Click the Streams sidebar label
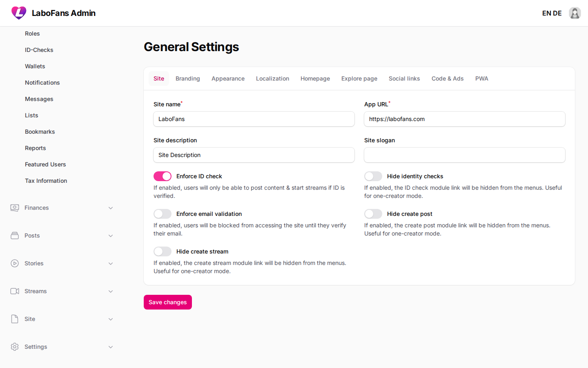588x368 pixels. click(x=36, y=291)
